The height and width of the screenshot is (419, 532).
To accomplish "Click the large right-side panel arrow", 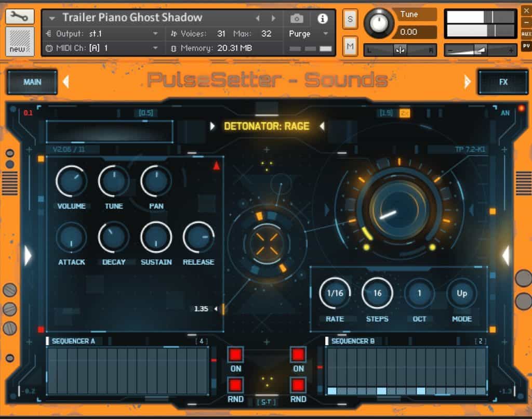I will pos(506,255).
